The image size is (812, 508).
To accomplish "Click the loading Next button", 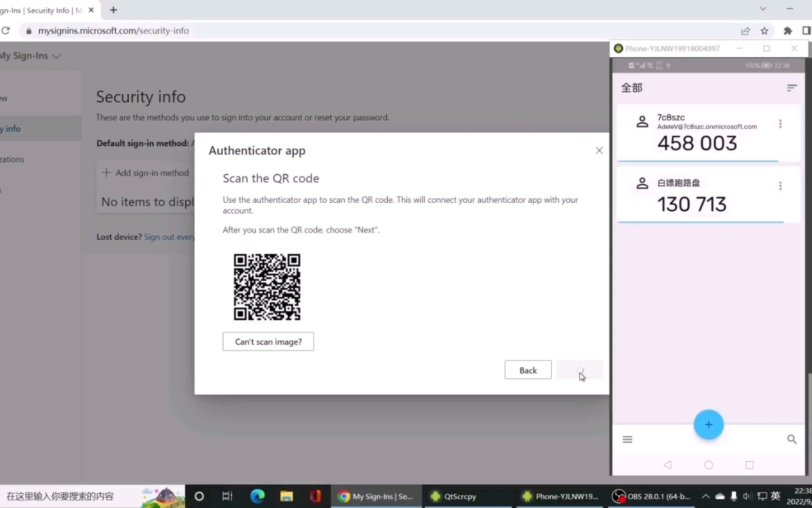I will coord(580,370).
